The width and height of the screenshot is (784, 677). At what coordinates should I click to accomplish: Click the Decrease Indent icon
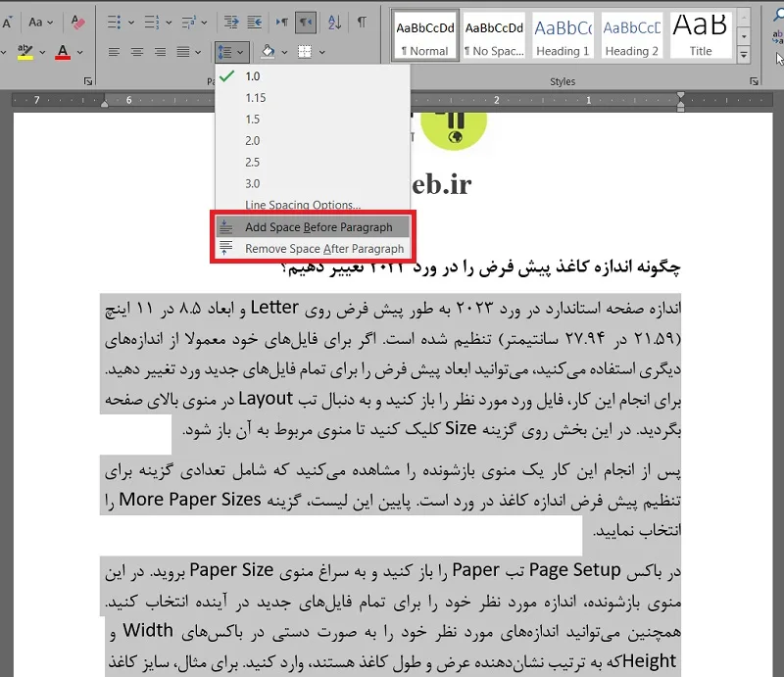coord(231,22)
